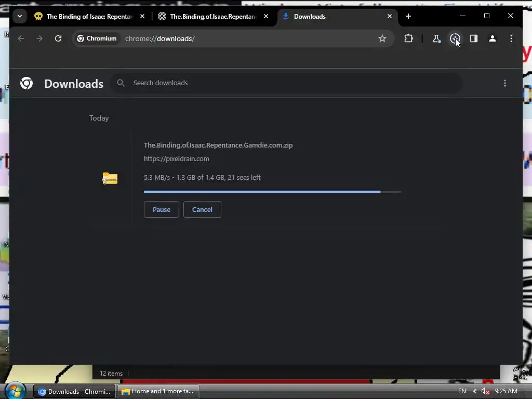Open the profile avatar menu

coord(493,38)
